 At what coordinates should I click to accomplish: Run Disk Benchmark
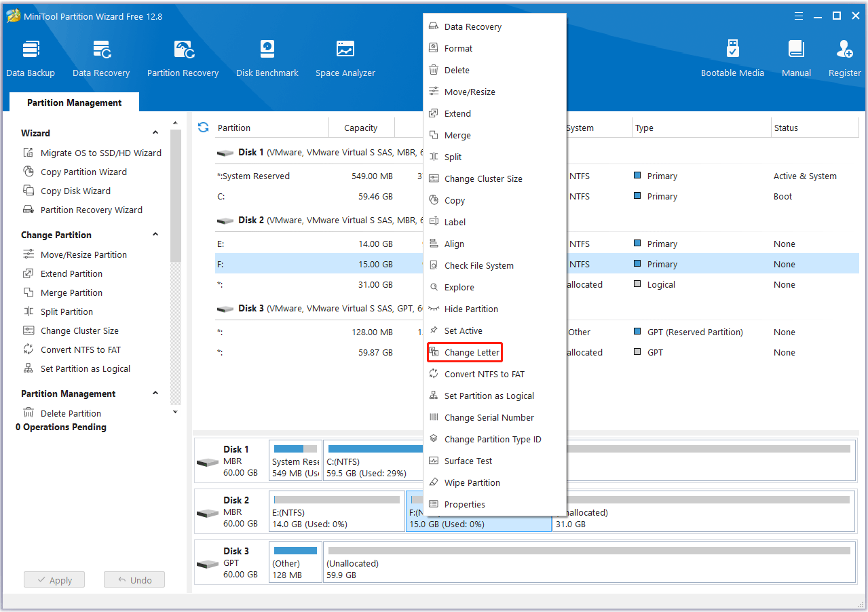point(266,57)
